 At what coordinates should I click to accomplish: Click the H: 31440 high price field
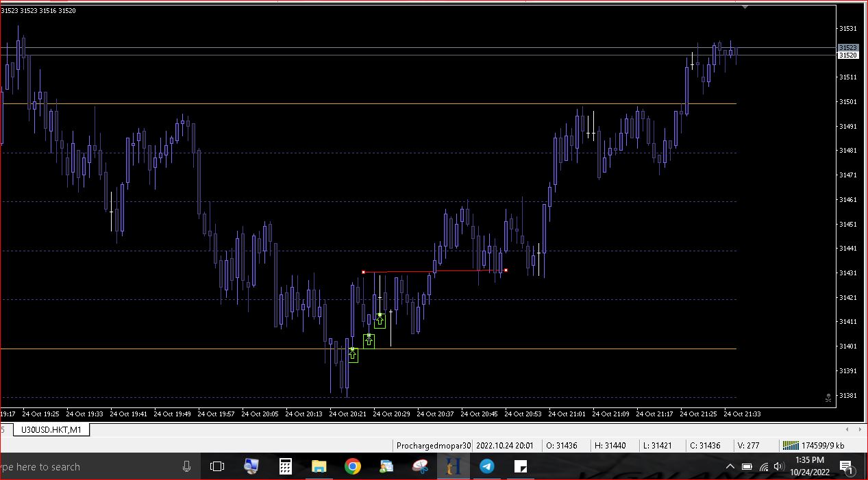pos(610,445)
